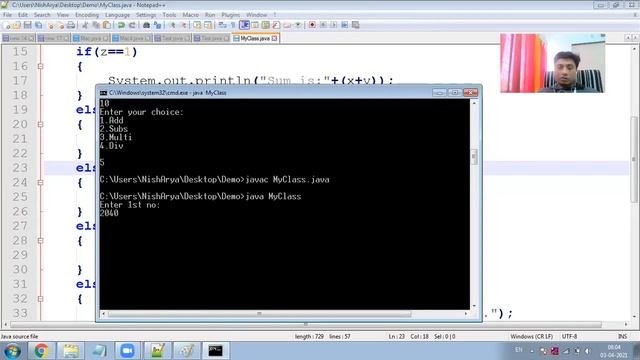
Task: Click the Windows Start button
Action: 12,351
